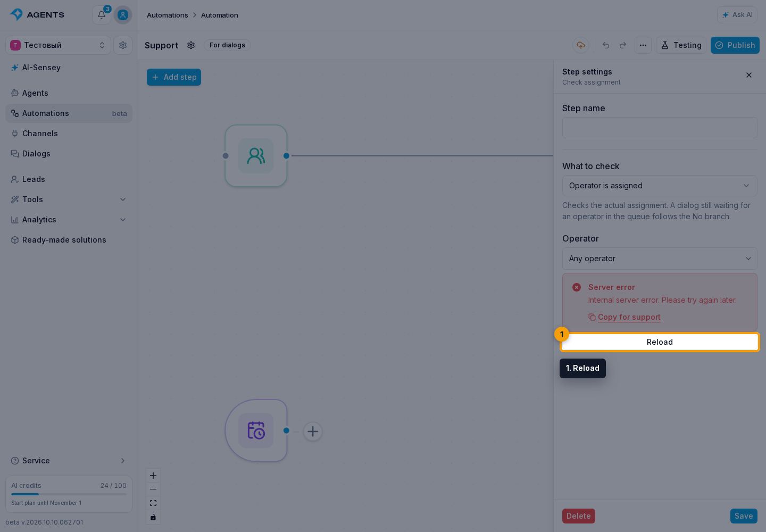This screenshot has width=766, height=532.
Task: Open the Тестовый workspace switcher
Action: (x=58, y=45)
